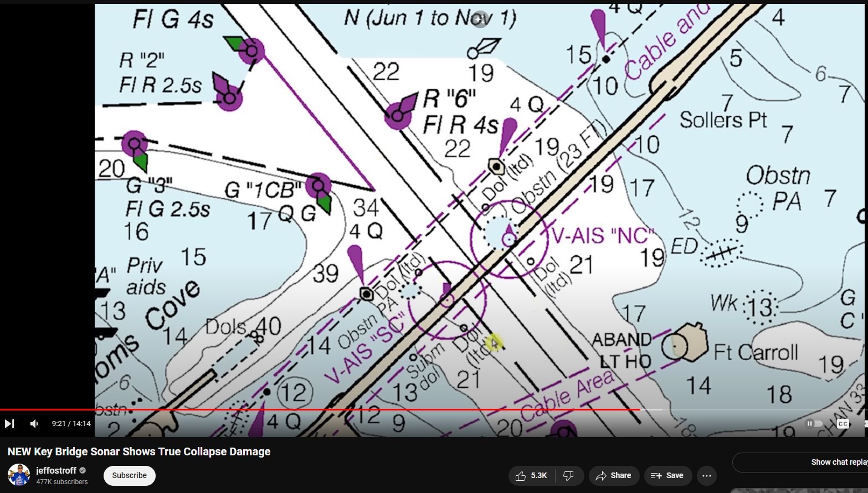Click the video title text
Screen dimensions: 868x493
(x=138, y=451)
